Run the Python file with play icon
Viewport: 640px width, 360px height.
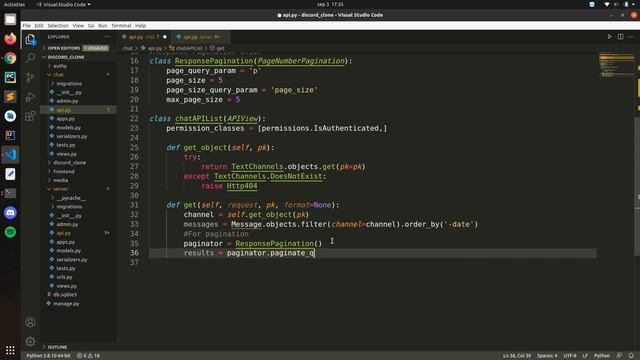(609, 37)
